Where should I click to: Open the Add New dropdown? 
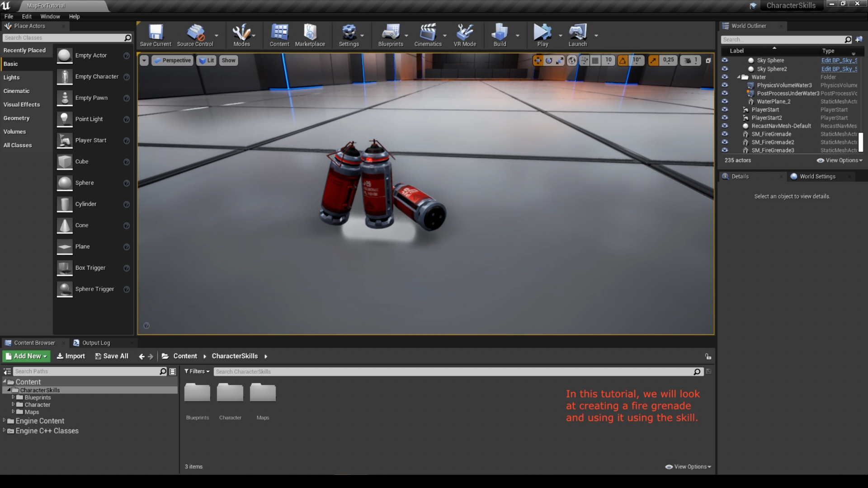click(x=27, y=356)
